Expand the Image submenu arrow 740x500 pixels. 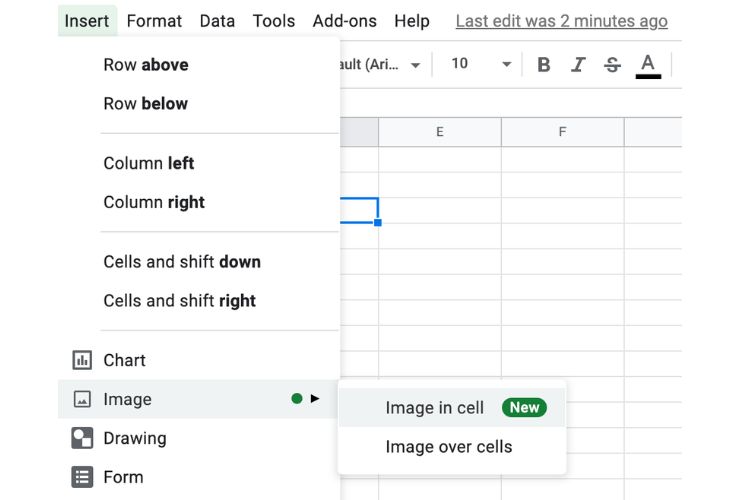click(315, 399)
